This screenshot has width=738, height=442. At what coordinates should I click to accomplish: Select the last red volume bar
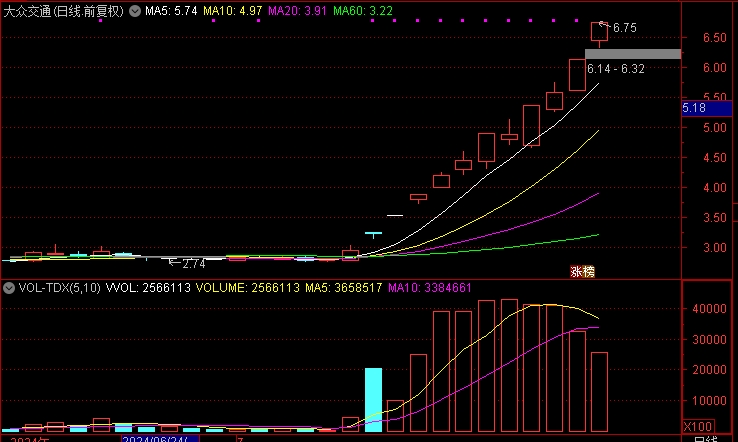point(599,392)
